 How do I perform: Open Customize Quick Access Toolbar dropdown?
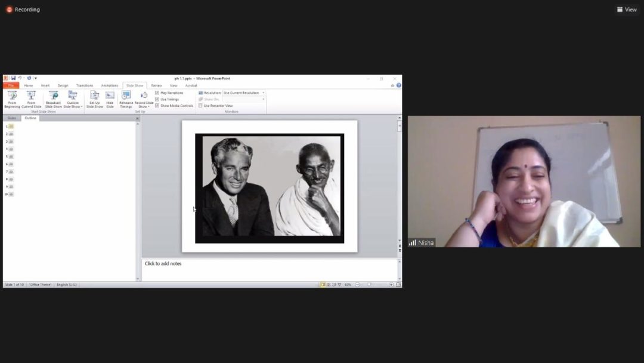click(36, 78)
